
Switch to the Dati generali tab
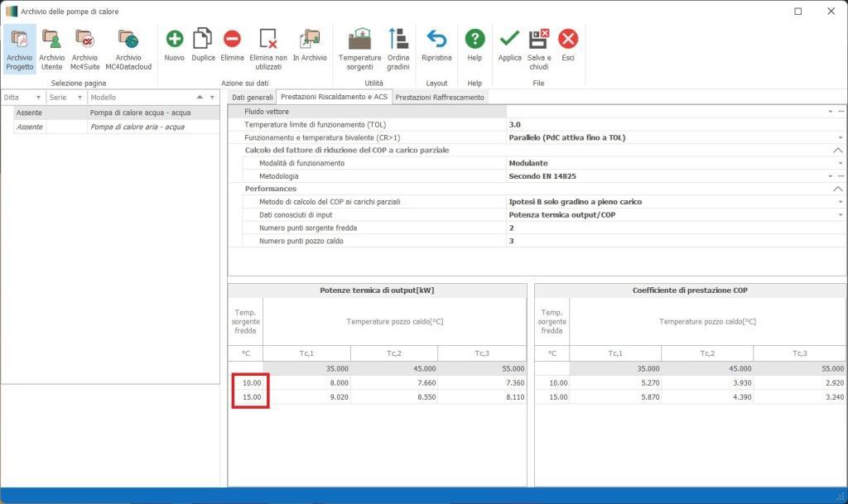click(x=252, y=97)
